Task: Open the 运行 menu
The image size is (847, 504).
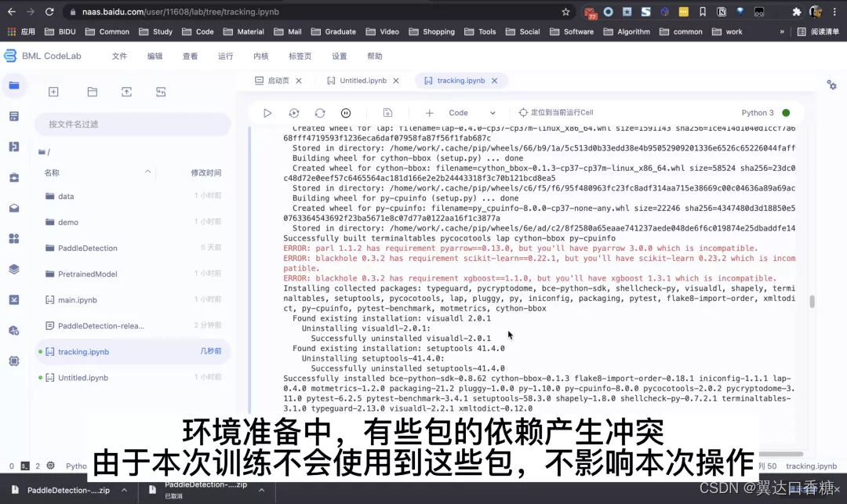Action: [226, 56]
